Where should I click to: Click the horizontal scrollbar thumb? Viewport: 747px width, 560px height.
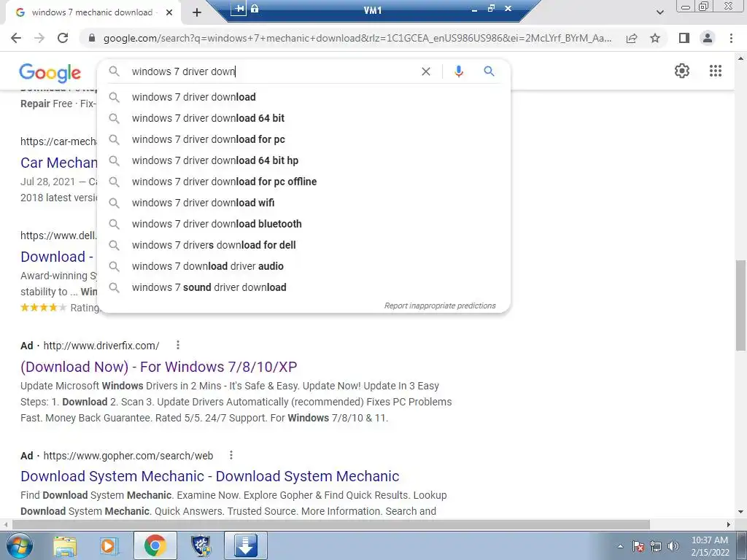pyautogui.click(x=331, y=524)
